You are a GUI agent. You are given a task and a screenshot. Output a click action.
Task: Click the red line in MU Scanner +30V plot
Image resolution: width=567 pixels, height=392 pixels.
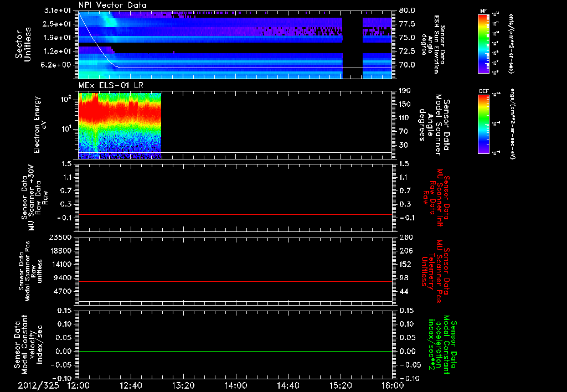tap(235, 214)
